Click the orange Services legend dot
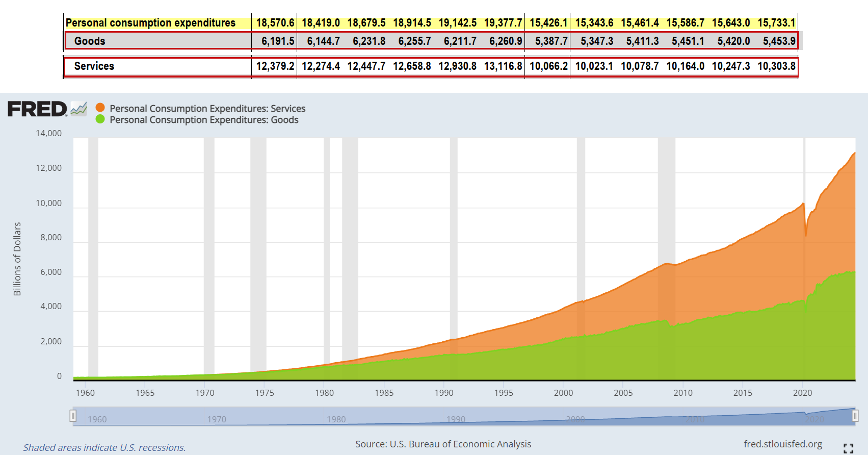 100,108
